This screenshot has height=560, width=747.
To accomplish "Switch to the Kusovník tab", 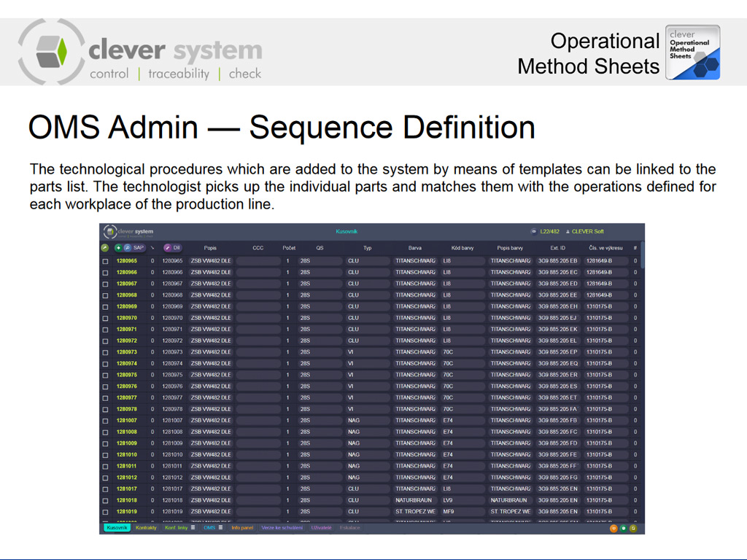I will (117, 528).
